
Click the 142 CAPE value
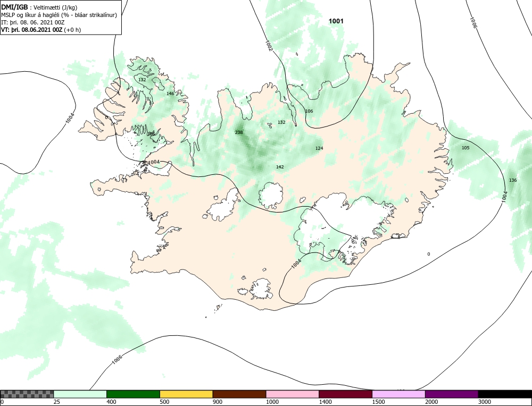[x=280, y=167]
